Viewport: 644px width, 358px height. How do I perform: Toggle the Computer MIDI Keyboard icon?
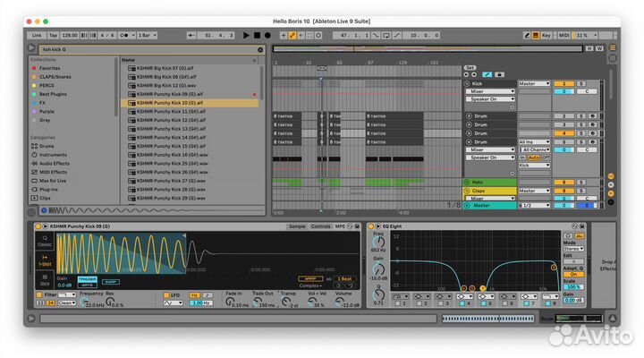tap(536, 35)
